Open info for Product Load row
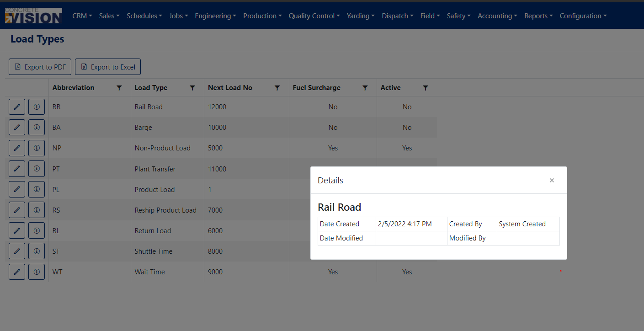Viewport: 644px width, 331px height. (x=37, y=189)
